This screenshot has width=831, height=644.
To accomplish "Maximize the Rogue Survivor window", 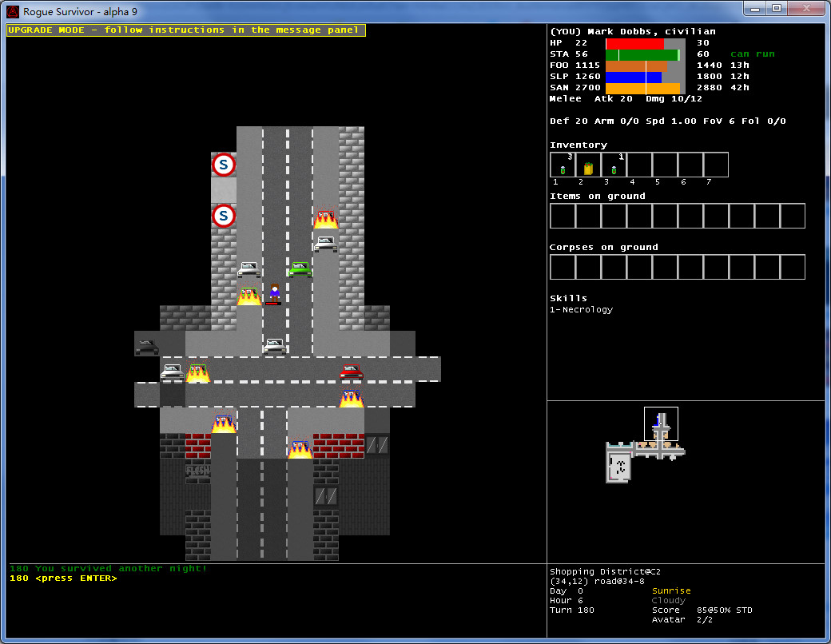I will [777, 8].
